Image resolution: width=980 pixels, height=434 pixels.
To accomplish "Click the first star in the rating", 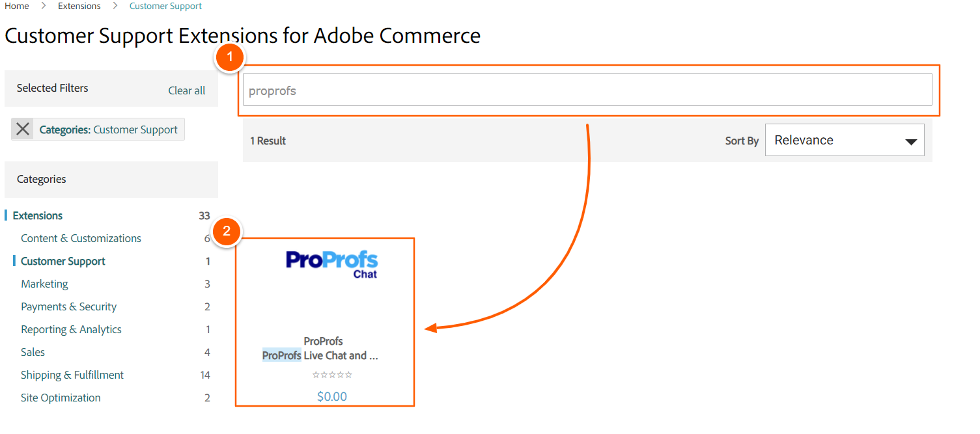I will tap(316, 374).
